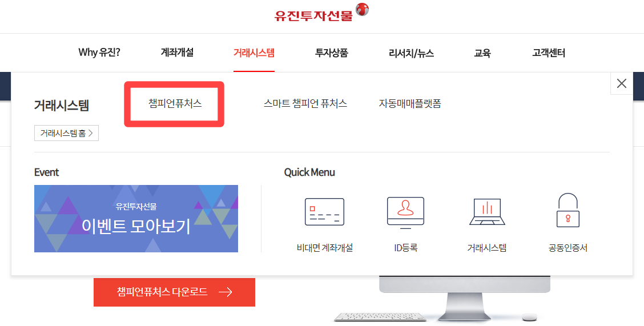
Task: Select the 거래시스템 top menu item
Action: (254, 53)
